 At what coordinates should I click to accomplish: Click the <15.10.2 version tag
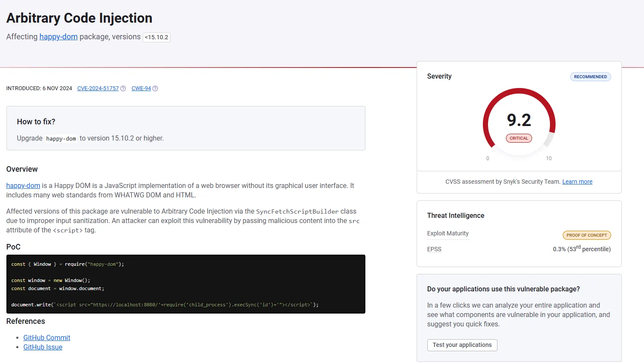coord(156,37)
